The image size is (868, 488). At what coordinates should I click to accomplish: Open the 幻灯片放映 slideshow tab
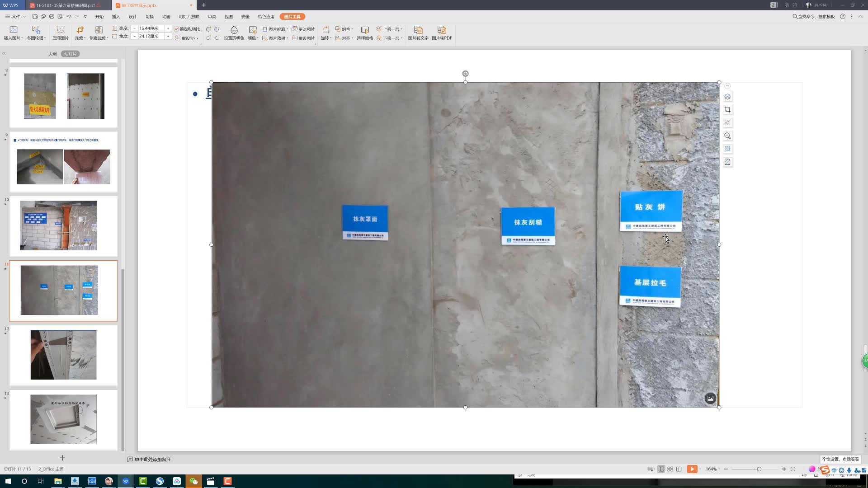pos(189,17)
